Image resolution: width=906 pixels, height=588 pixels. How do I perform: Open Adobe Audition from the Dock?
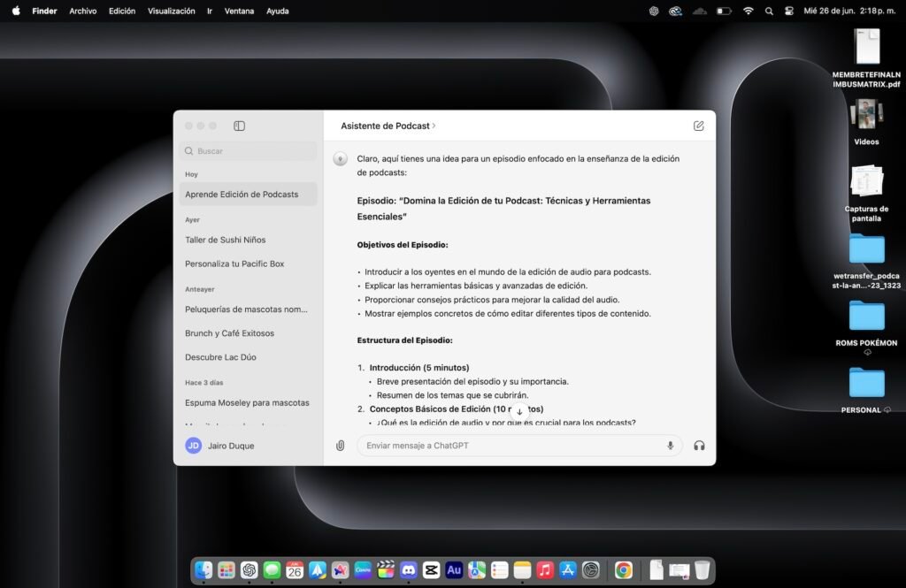454,570
